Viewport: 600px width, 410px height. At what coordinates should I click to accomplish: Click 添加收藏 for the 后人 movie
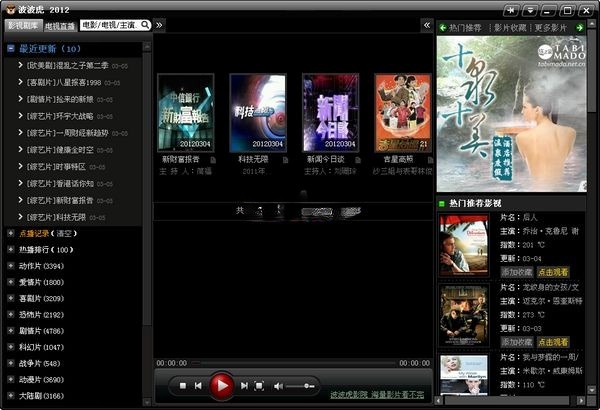pyautogui.click(x=517, y=272)
